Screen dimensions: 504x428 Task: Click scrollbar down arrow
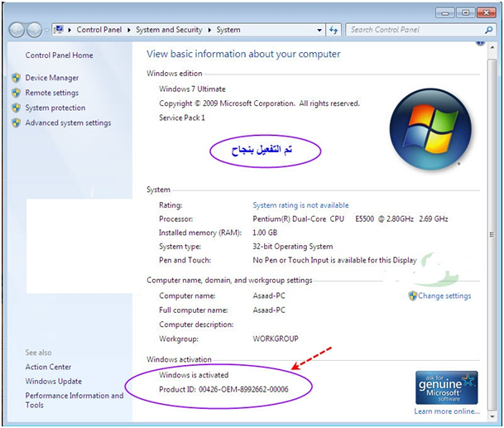pyautogui.click(x=492, y=416)
